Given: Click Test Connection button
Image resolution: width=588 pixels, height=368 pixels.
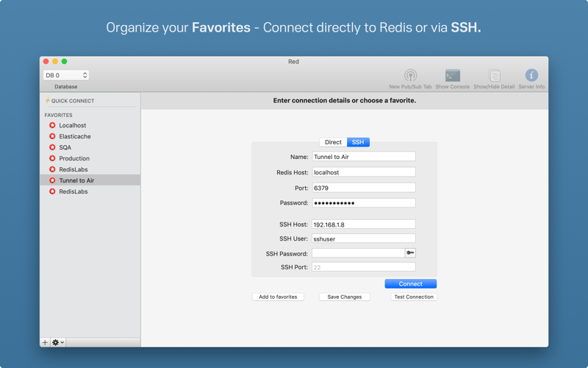Looking at the screenshot, I should (414, 297).
